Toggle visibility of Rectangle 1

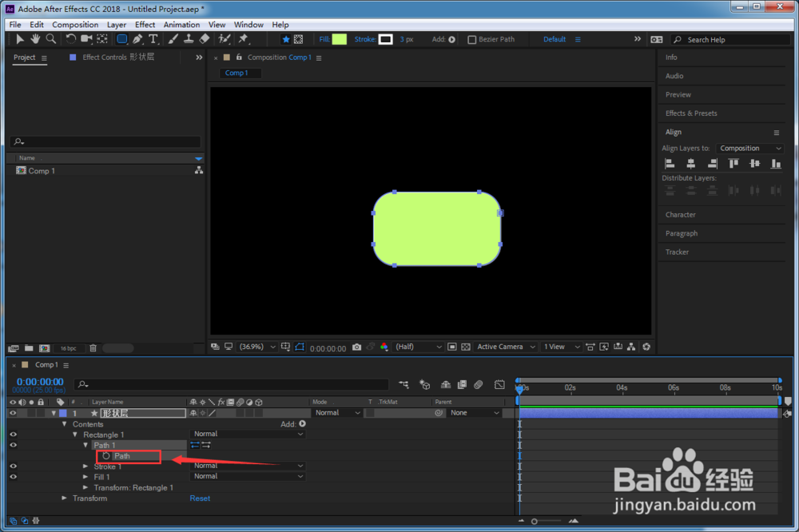coord(13,435)
